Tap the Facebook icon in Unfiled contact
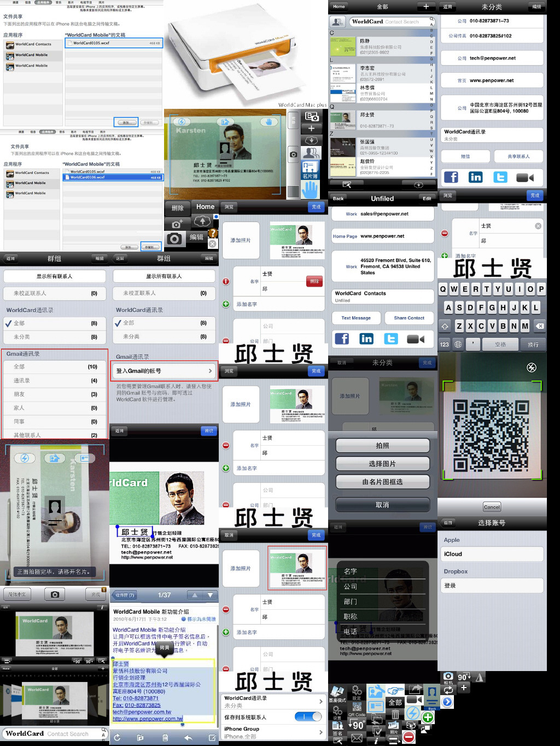 pos(342,339)
